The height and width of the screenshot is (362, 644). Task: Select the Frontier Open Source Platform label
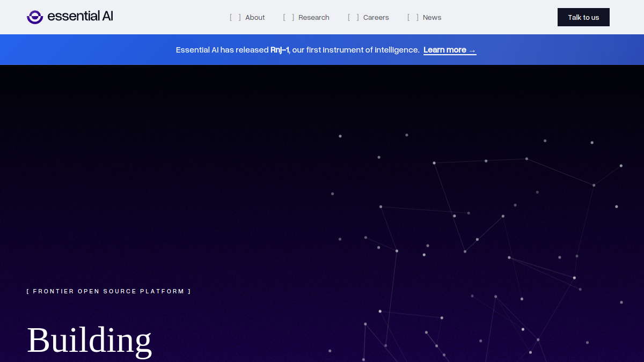click(109, 291)
